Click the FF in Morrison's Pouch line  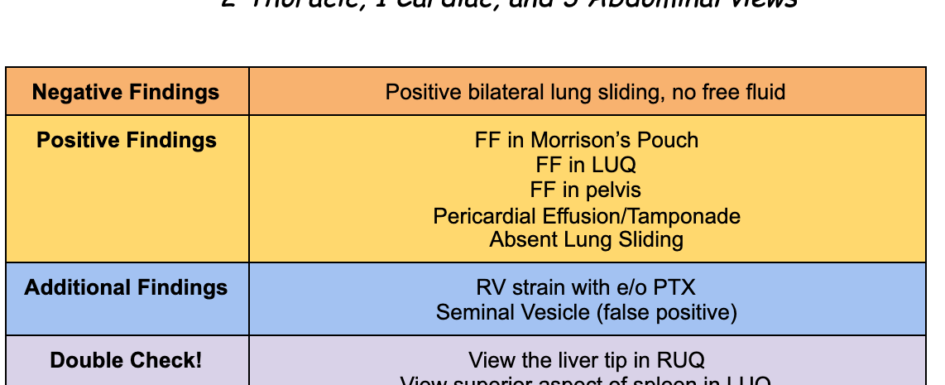click(x=586, y=140)
